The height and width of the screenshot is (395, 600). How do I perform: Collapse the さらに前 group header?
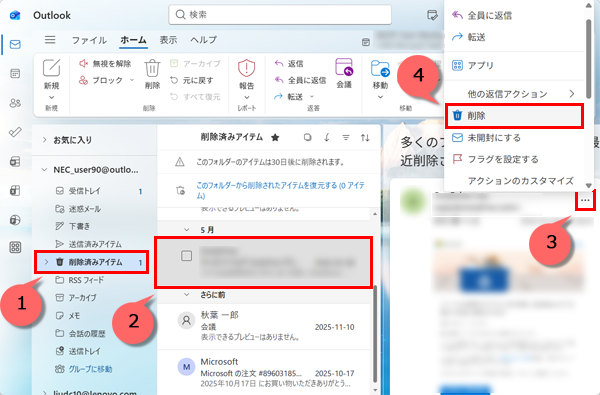point(187,295)
